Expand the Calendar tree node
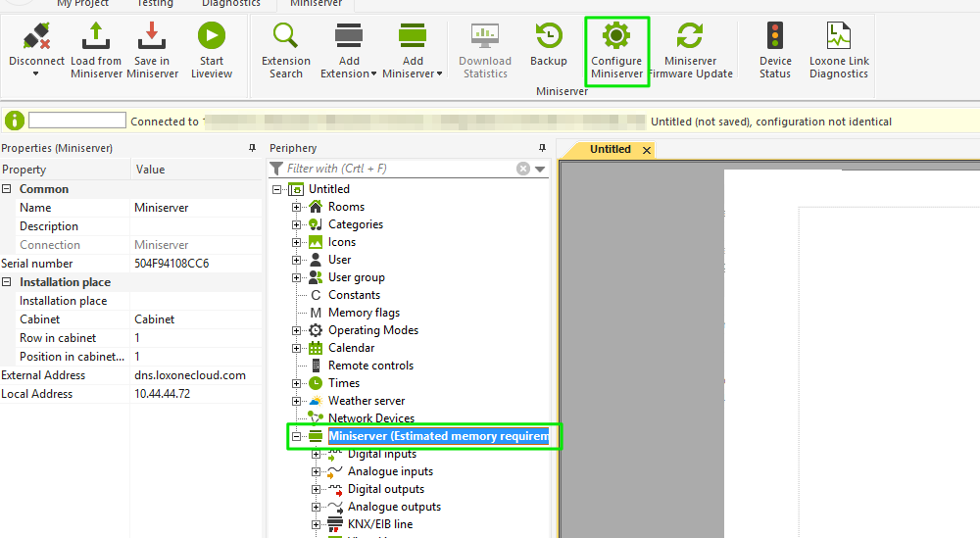Image resolution: width=980 pixels, height=538 pixels. (296, 348)
